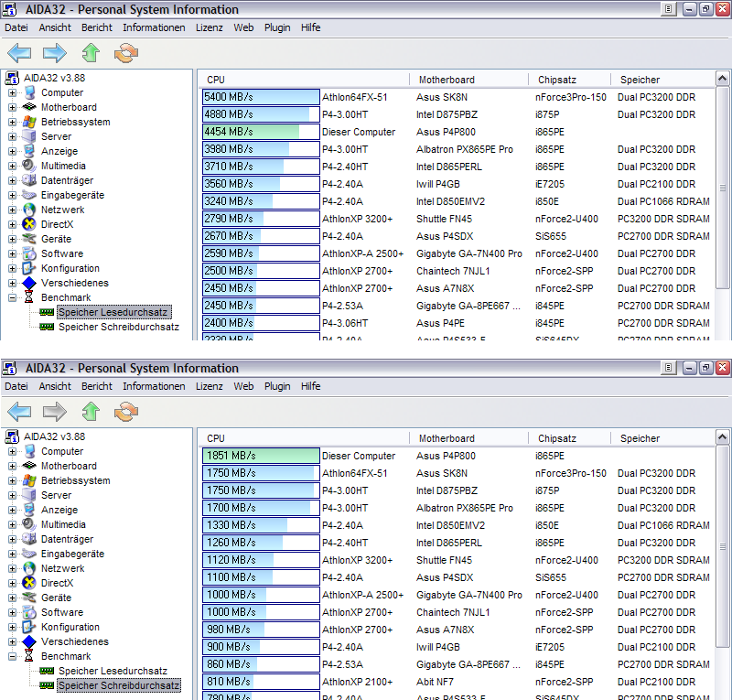Click Refresh icon in lower AIDA32 window
The image size is (732, 700).
[x=126, y=412]
